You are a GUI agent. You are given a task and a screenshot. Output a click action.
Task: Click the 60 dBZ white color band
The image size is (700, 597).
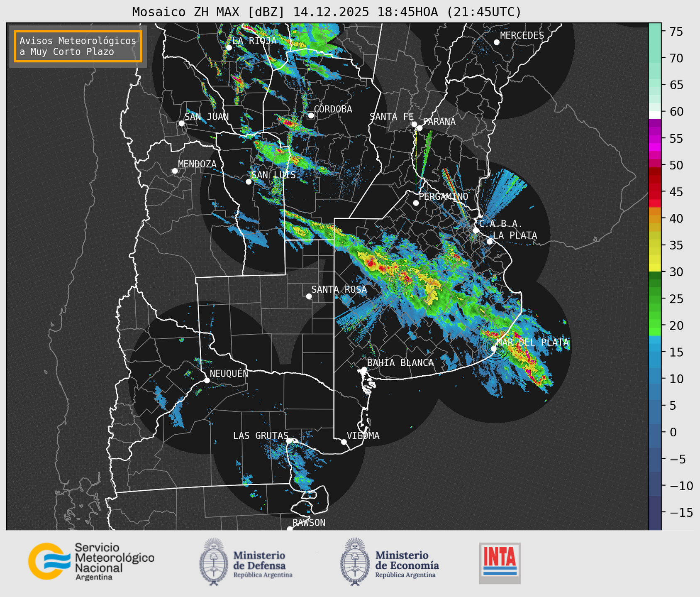coord(655,115)
